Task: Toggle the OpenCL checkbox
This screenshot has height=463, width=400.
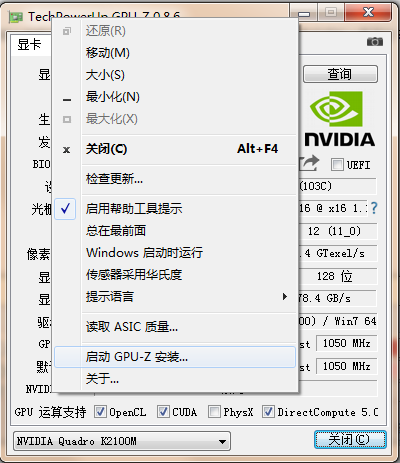Action: 100,412
